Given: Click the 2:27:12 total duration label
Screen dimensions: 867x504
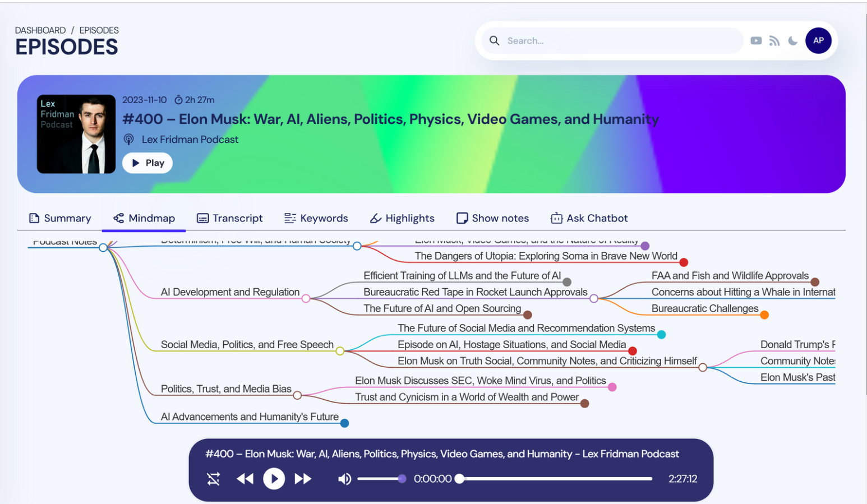Looking at the screenshot, I should coord(682,479).
